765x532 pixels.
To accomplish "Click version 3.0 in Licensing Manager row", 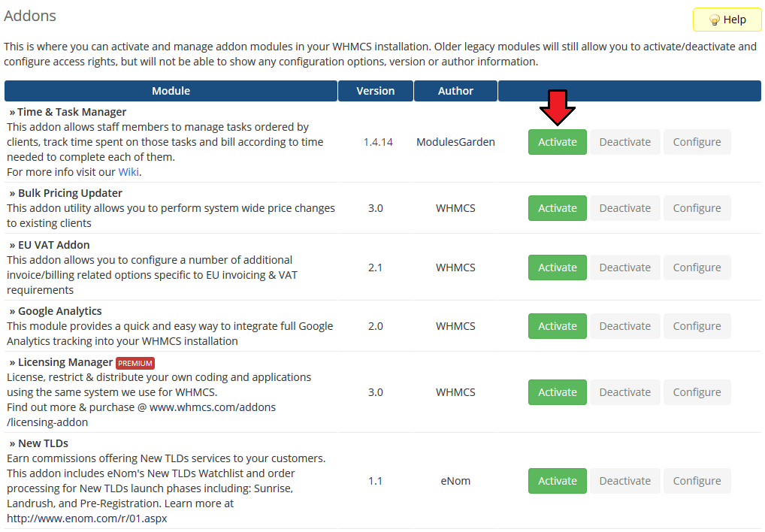I will (375, 392).
